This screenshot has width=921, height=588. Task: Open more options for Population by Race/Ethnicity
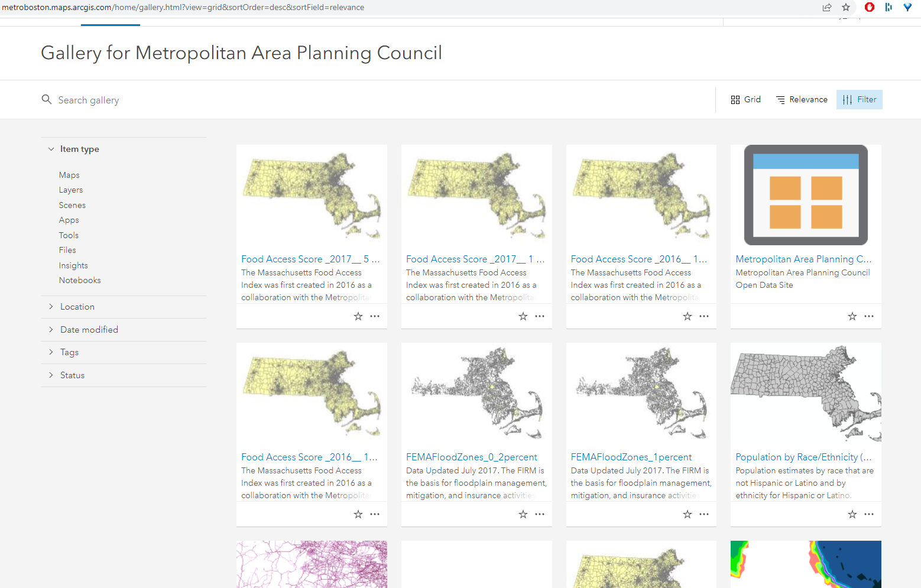coord(869,514)
